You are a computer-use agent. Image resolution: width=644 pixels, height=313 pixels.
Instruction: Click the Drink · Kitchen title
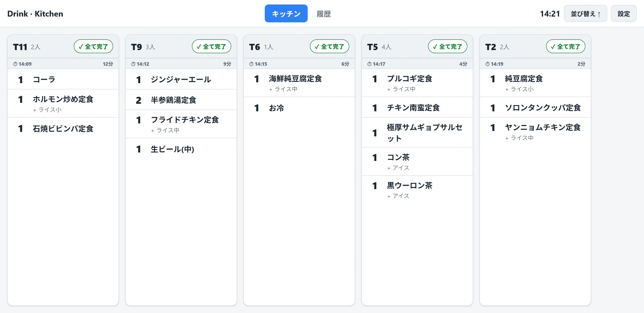click(35, 13)
